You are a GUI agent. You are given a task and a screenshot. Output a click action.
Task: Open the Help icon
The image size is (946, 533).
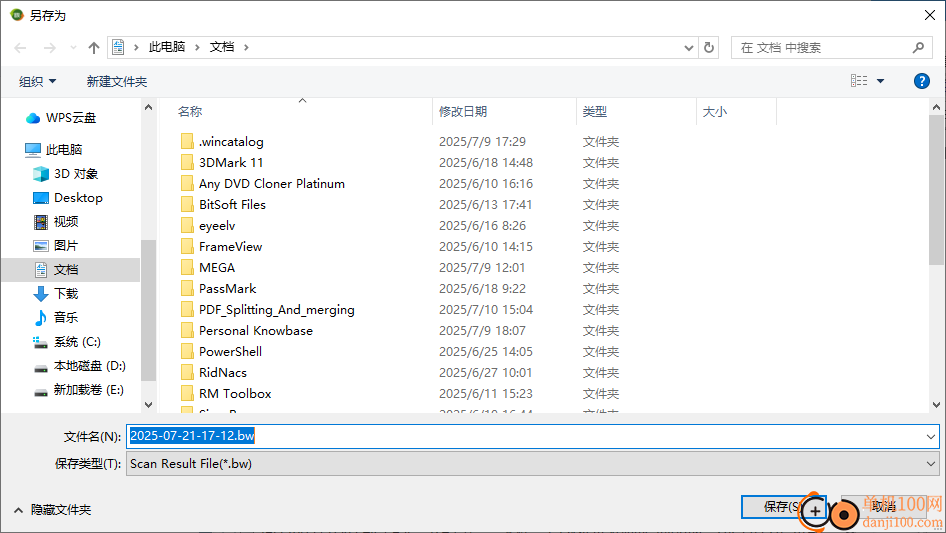pyautogui.click(x=921, y=81)
